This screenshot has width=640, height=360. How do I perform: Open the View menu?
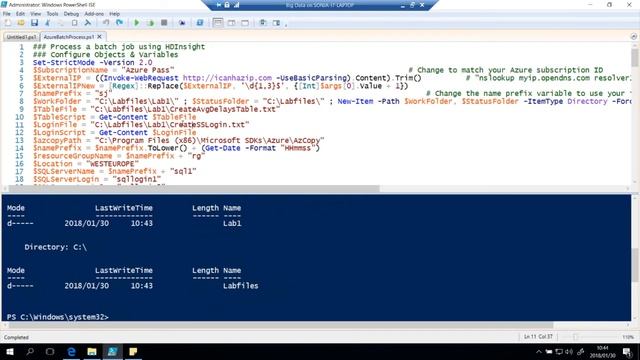coord(36,14)
